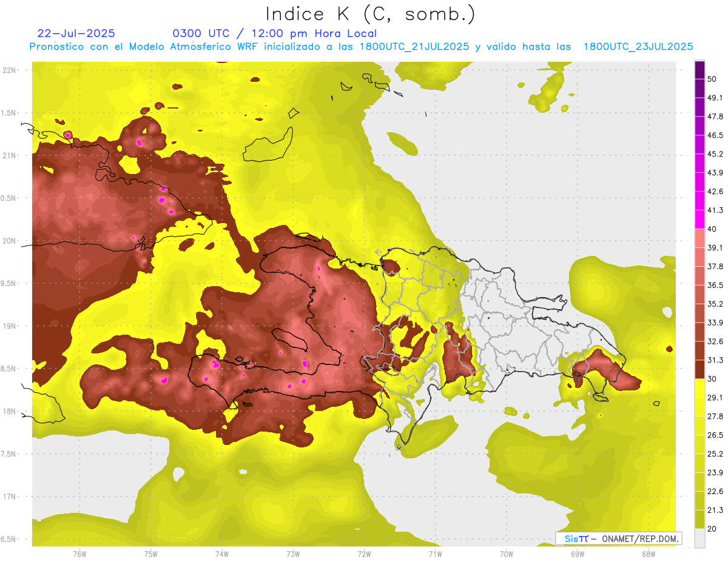Viewport: 728px width, 562px height.
Task: Click the '41.3' colorbar value
Action: tap(715, 210)
